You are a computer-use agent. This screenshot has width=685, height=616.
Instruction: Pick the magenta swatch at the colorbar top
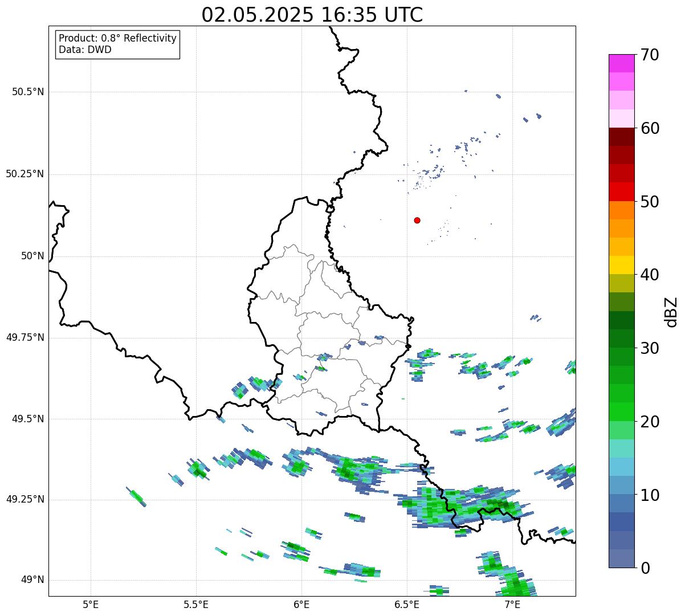point(622,63)
